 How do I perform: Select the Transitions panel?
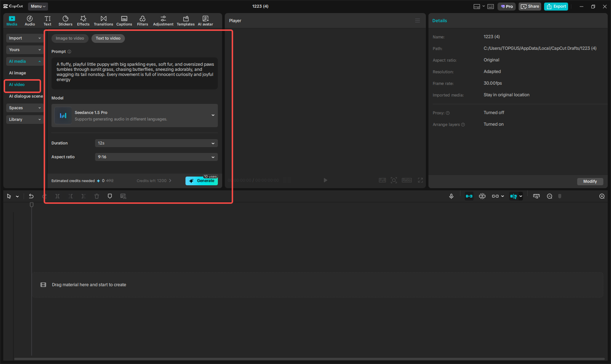(x=103, y=20)
